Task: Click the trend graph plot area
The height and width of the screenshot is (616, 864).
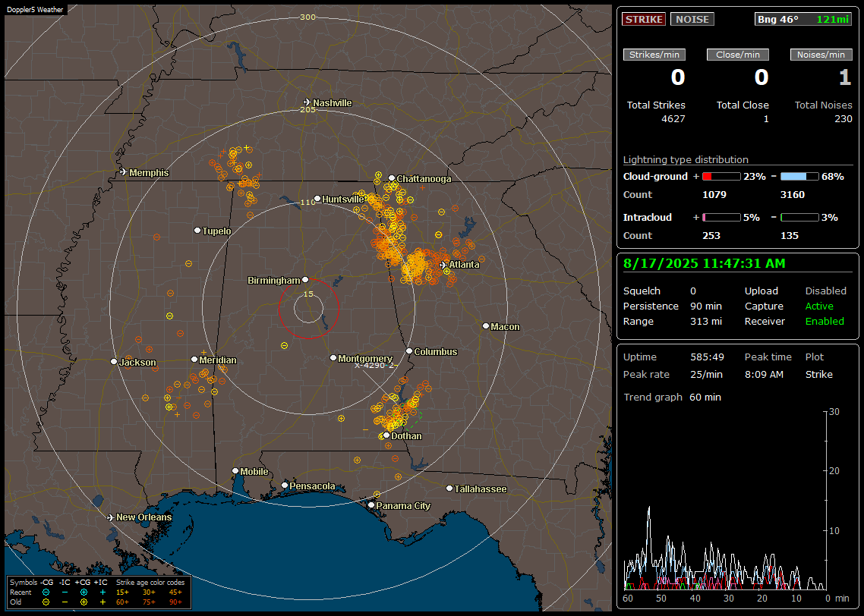Action: click(724, 500)
